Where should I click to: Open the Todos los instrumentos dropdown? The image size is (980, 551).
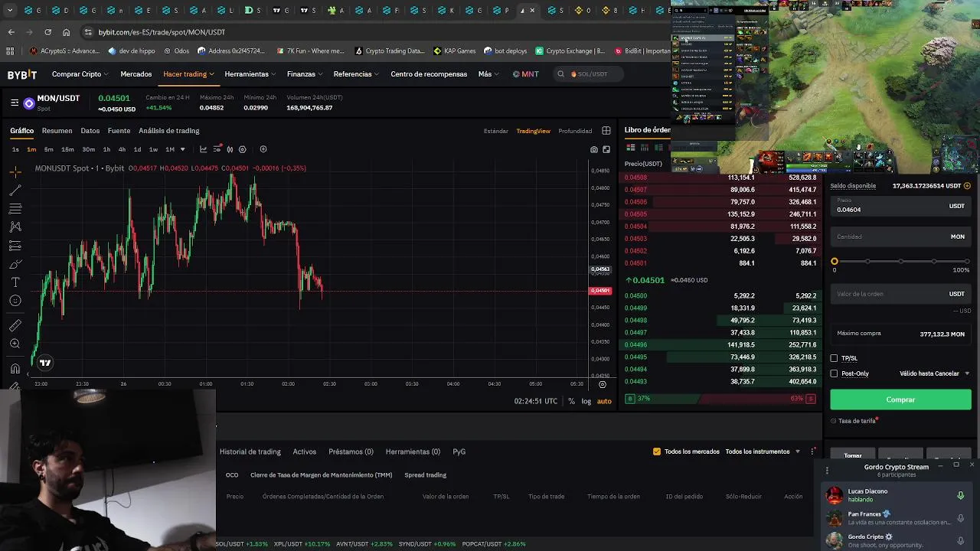[763, 452]
